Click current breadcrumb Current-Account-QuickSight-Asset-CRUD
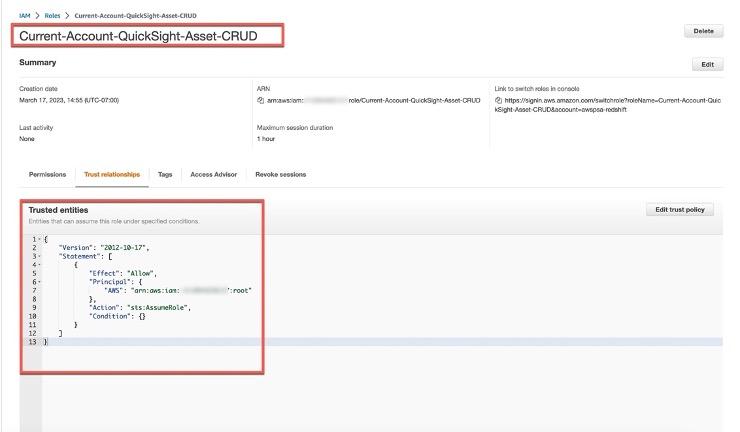The height and width of the screenshot is (432, 740). (135, 16)
